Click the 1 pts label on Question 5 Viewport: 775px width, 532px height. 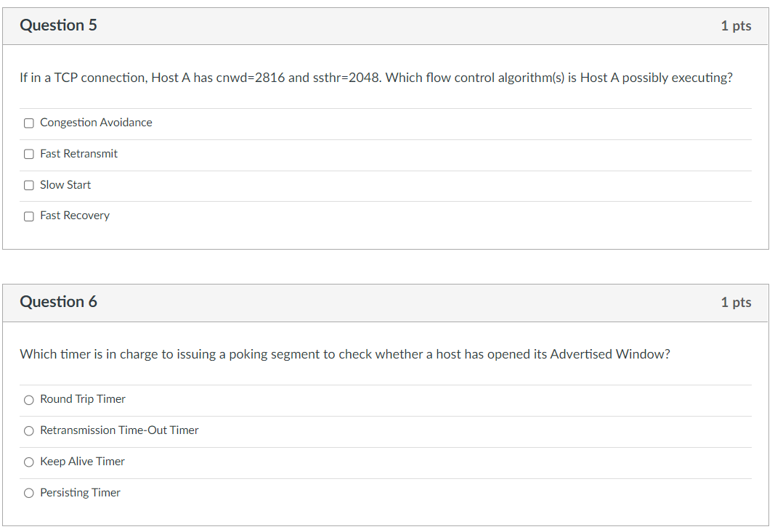(736, 25)
